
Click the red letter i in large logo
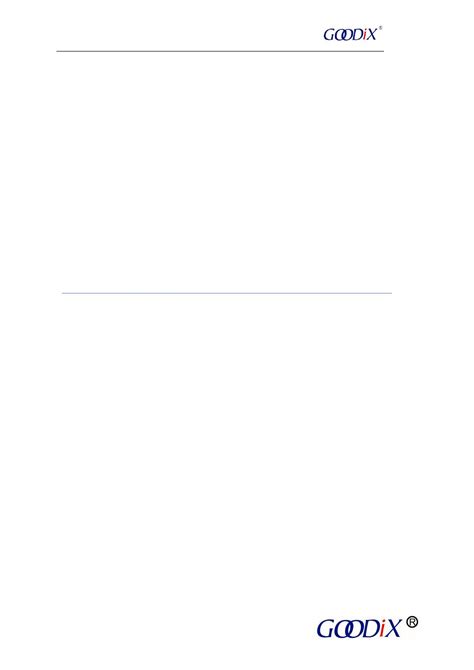coord(382,629)
